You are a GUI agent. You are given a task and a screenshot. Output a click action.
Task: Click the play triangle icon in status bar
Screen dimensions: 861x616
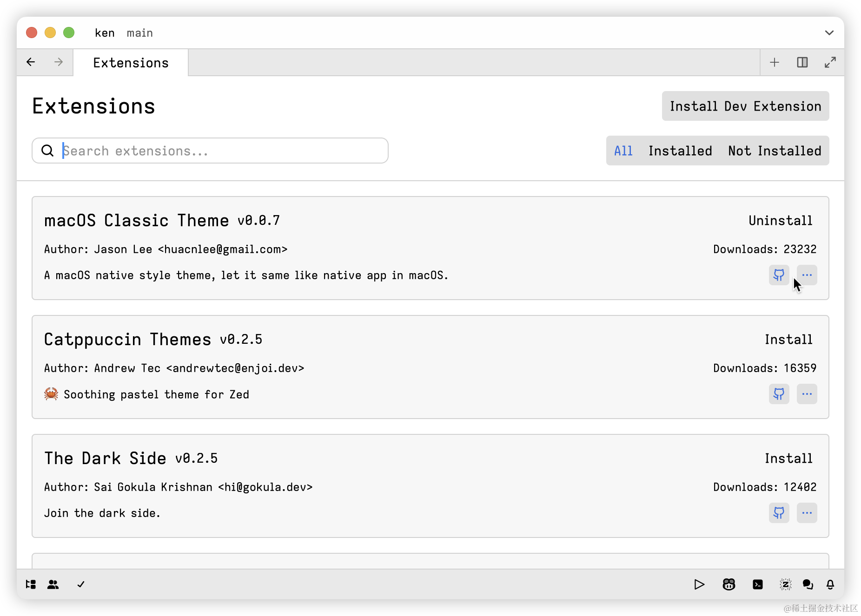pyautogui.click(x=699, y=584)
